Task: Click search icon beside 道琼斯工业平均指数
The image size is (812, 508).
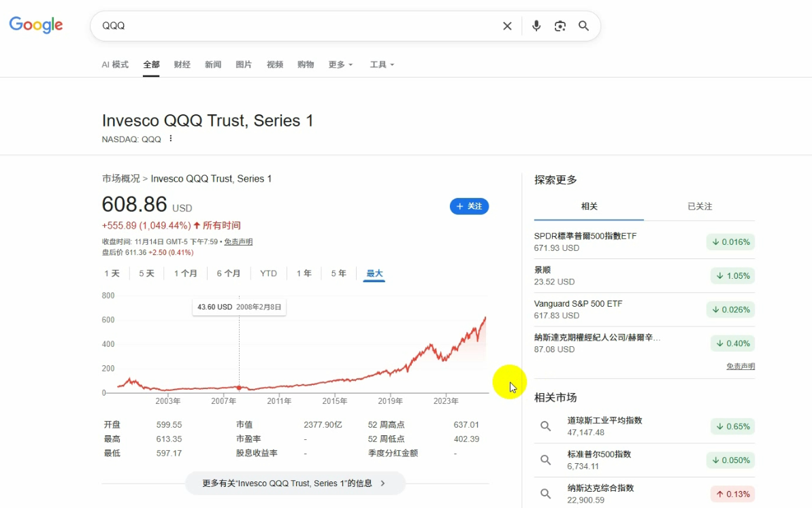Action: (545, 426)
